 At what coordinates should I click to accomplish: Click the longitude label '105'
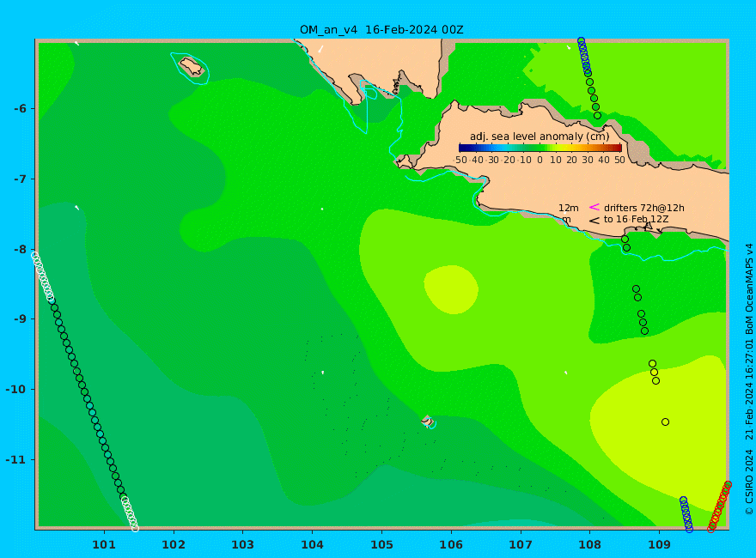[x=381, y=545]
